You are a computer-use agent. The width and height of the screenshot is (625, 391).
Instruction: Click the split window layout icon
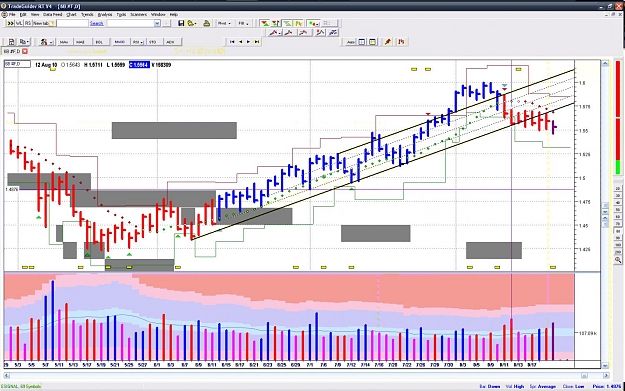click(x=362, y=42)
